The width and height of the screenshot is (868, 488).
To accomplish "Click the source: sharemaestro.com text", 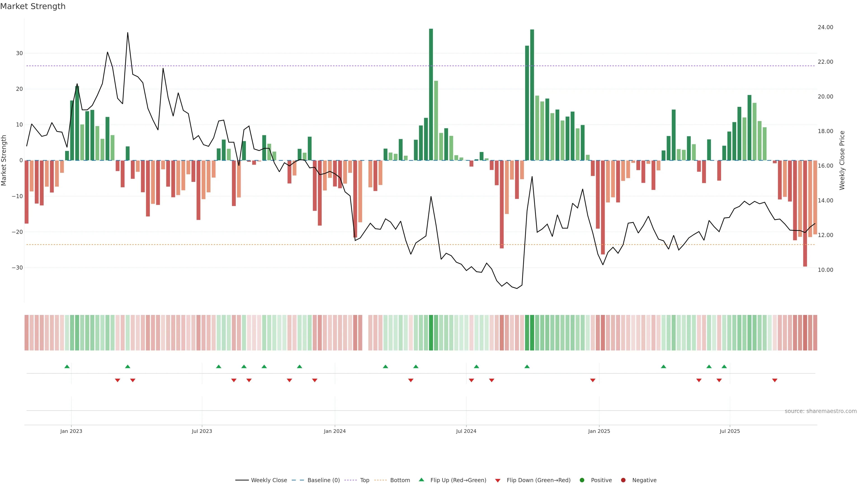I will click(821, 411).
